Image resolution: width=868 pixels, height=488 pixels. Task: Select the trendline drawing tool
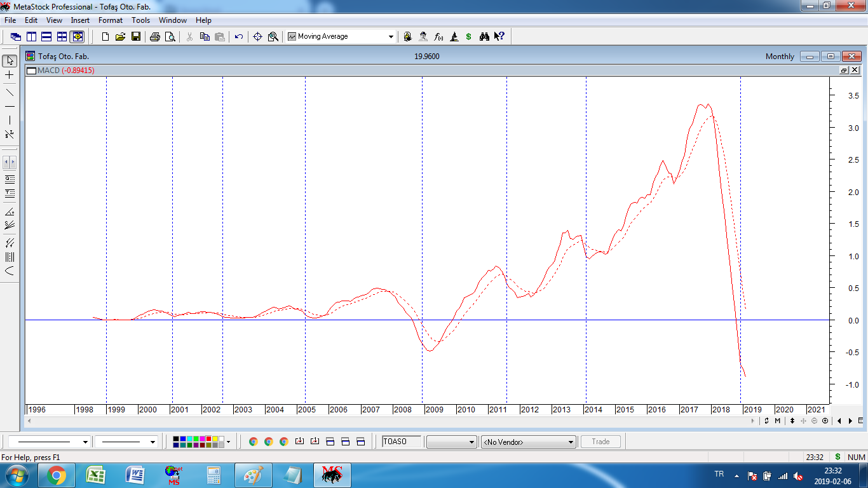(10, 92)
